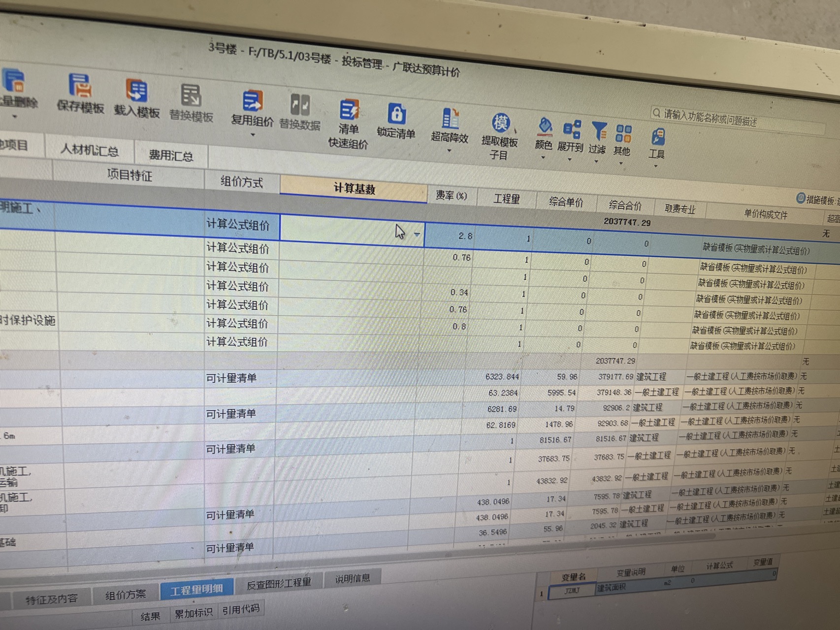The image size is (840, 630).
Task: Open the 其他 dropdown arrow
Action: click(620, 164)
